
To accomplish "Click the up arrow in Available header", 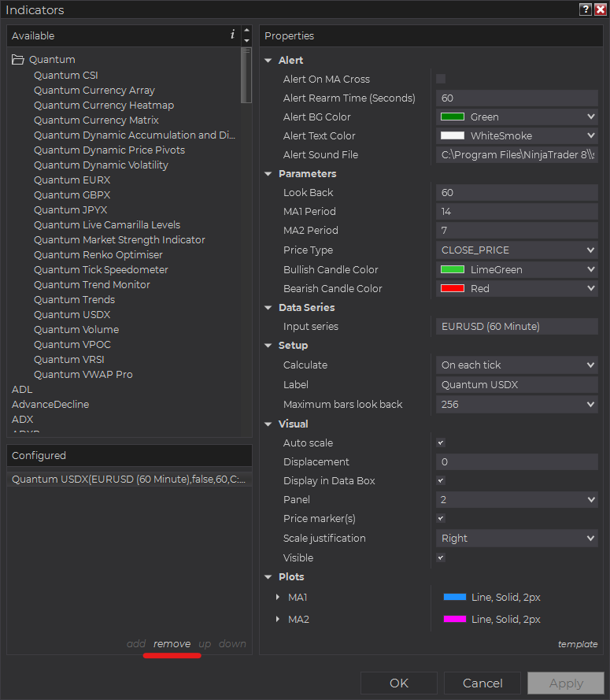I will point(247,31).
